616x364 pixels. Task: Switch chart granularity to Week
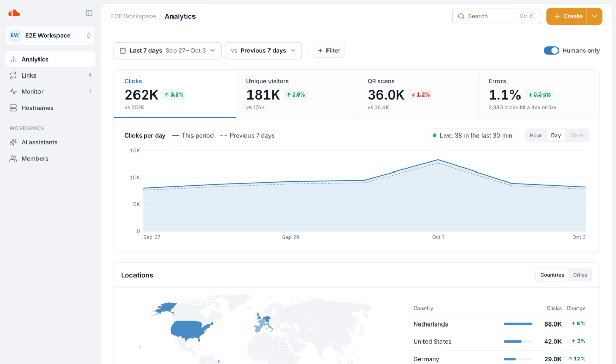[x=577, y=136]
